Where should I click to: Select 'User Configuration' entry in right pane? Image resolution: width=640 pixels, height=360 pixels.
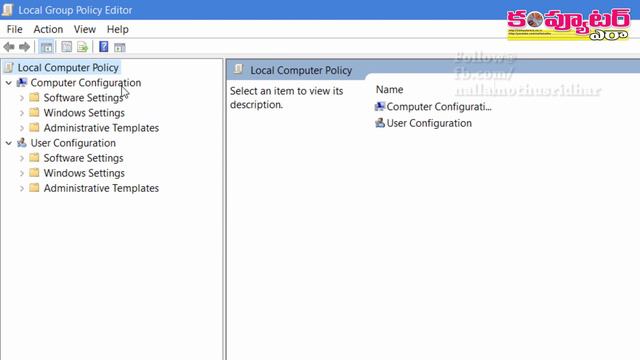[x=429, y=123]
